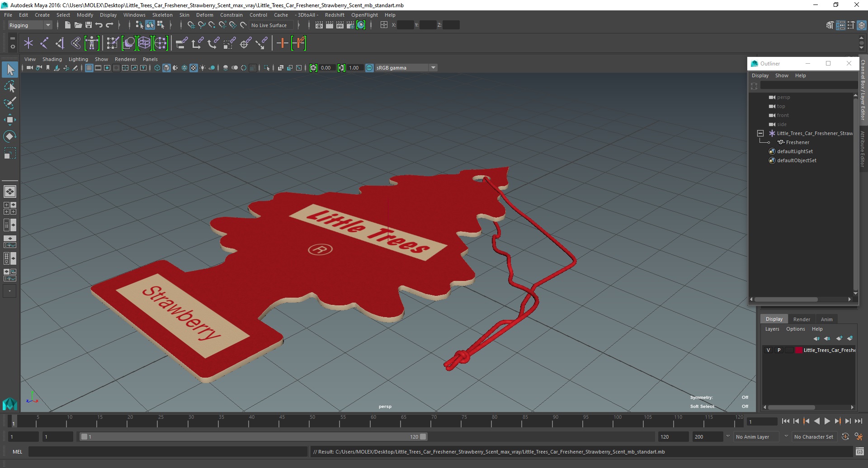Toggle textured display in viewport
Image resolution: width=868 pixels, height=468 pixels.
tap(193, 68)
